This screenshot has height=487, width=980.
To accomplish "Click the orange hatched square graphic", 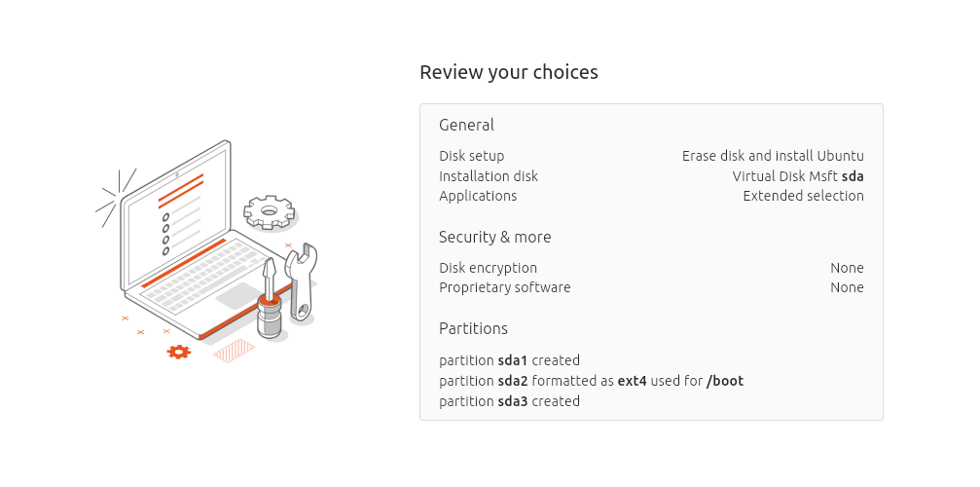I will [234, 351].
